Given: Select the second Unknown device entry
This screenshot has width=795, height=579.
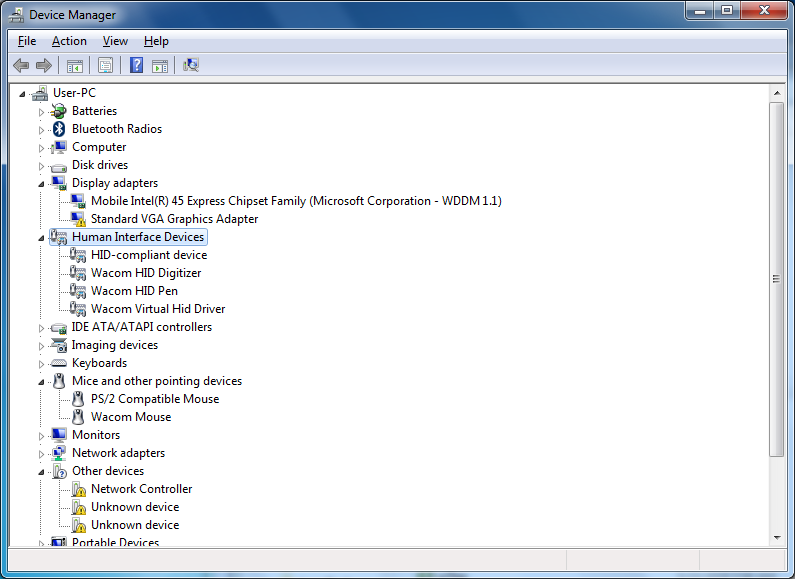Looking at the screenshot, I should 135,525.
